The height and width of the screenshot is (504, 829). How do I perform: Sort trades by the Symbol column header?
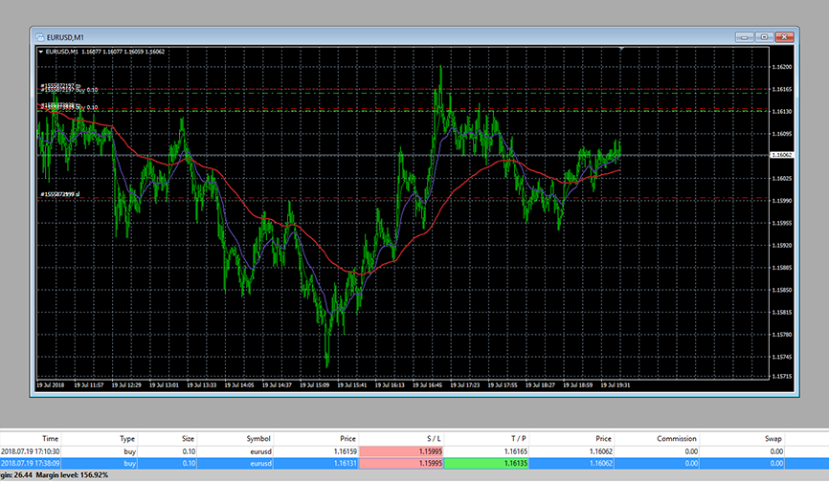tap(258, 439)
